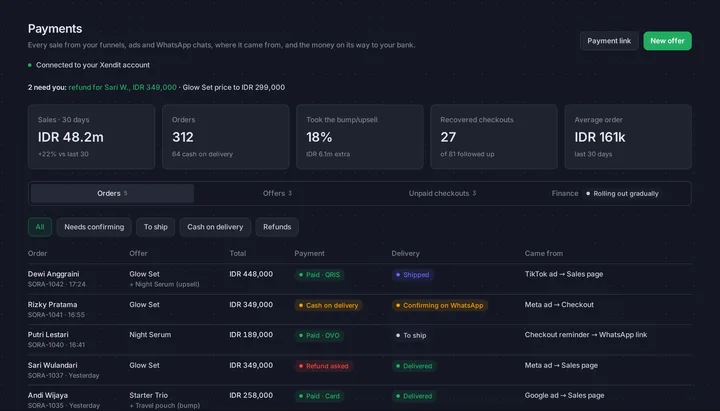Viewport: 720px width, 411px height.
Task: Open Rizky Pratama's order row
Action: pos(360,310)
